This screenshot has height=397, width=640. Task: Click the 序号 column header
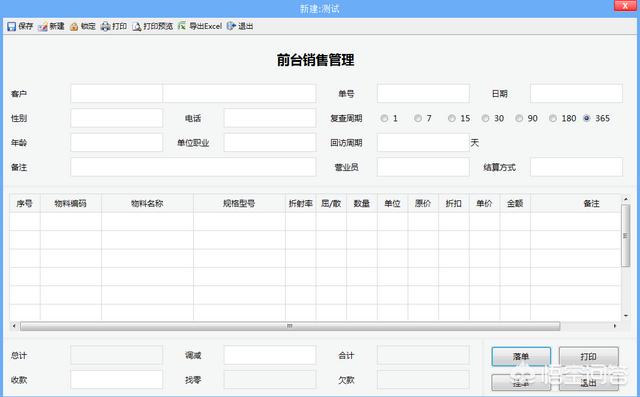coord(25,203)
